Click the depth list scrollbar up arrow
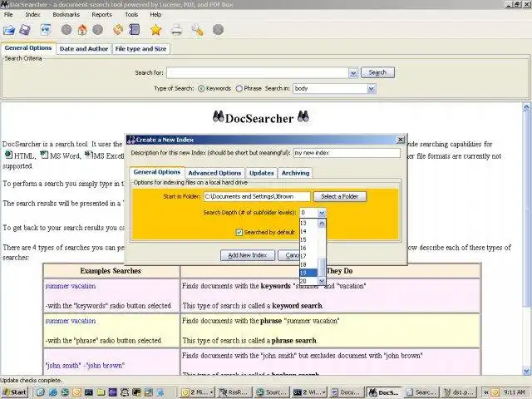The width and height of the screenshot is (532, 399). tap(322, 224)
